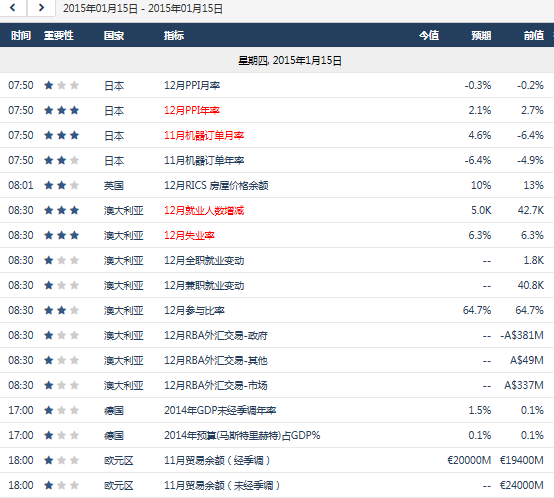
Task: Select the one-star rating on 2014年GDP未经季调年率 row
Action: (61, 410)
